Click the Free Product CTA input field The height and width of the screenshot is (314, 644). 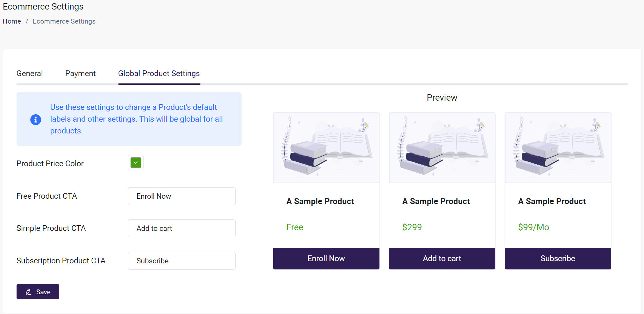(x=181, y=196)
